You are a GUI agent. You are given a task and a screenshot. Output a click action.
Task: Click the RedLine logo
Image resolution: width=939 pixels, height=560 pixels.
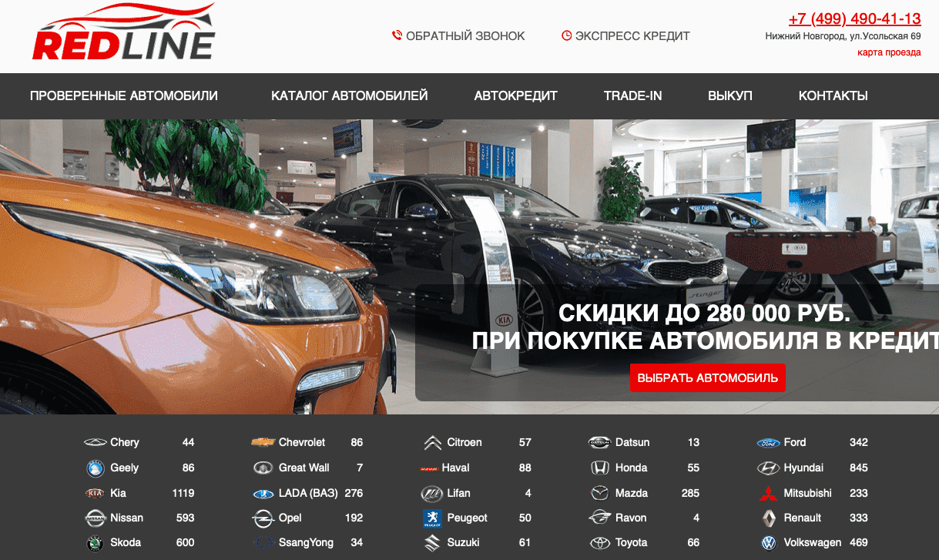[x=123, y=33]
